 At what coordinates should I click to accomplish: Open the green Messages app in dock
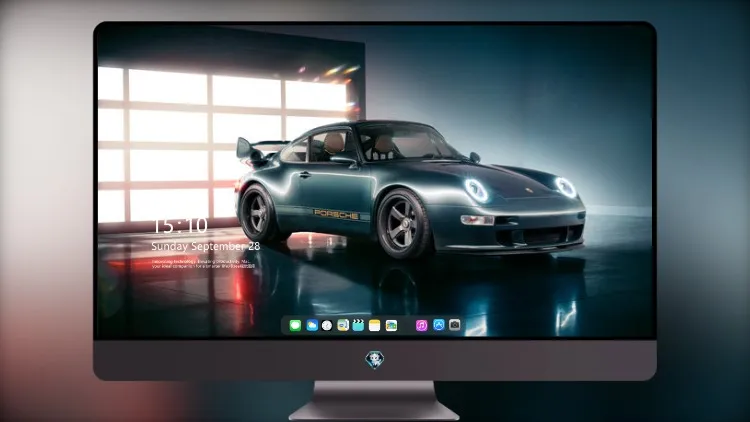click(x=295, y=325)
